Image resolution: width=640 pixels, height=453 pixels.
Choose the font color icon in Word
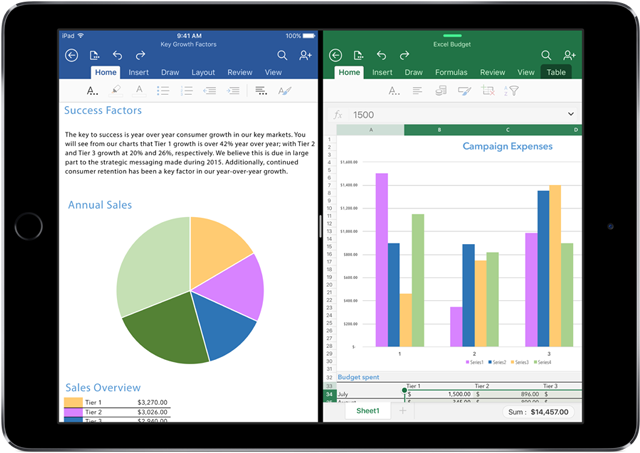tap(140, 90)
